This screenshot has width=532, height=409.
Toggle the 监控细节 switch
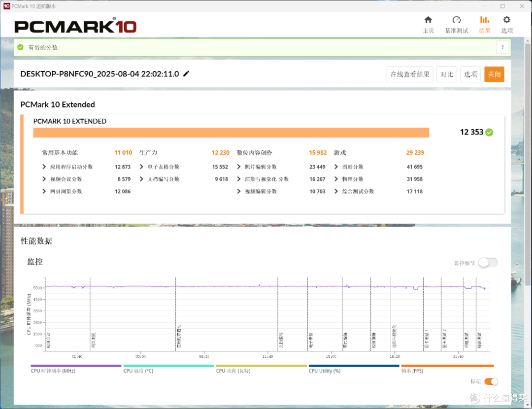click(488, 262)
